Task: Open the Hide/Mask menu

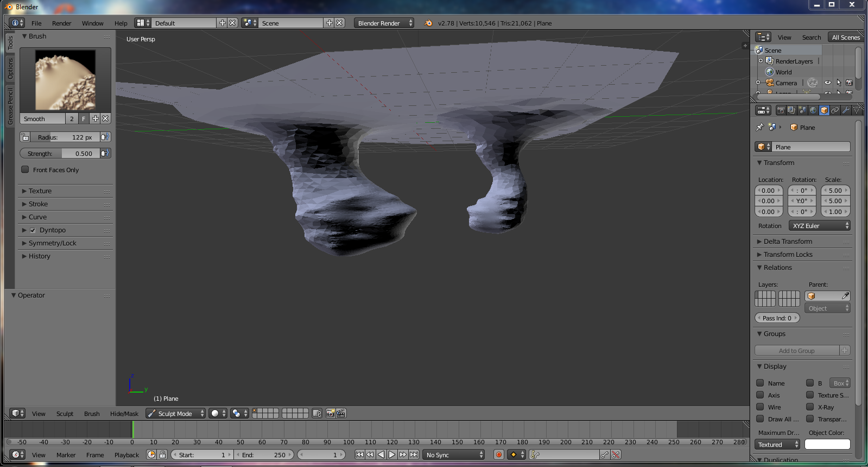Action: tap(124, 414)
